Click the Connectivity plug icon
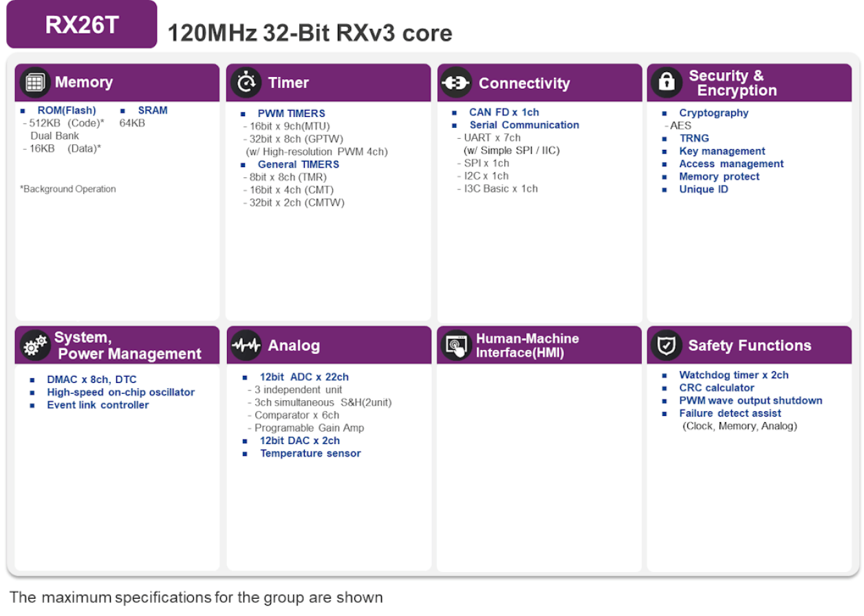 (456, 82)
